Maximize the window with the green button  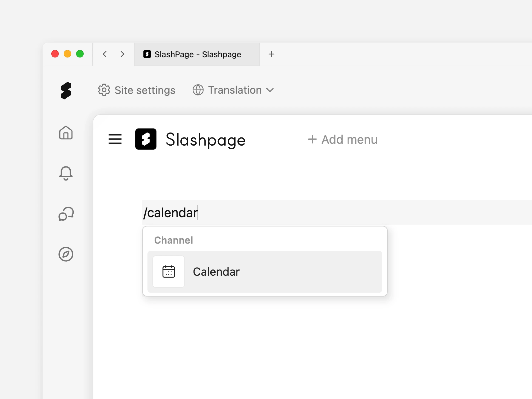tap(80, 54)
